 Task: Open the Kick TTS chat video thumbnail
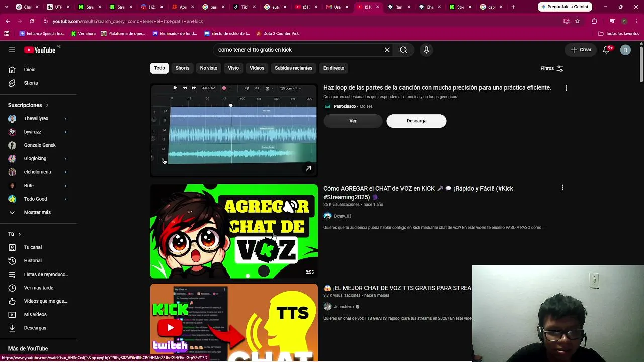(234, 322)
